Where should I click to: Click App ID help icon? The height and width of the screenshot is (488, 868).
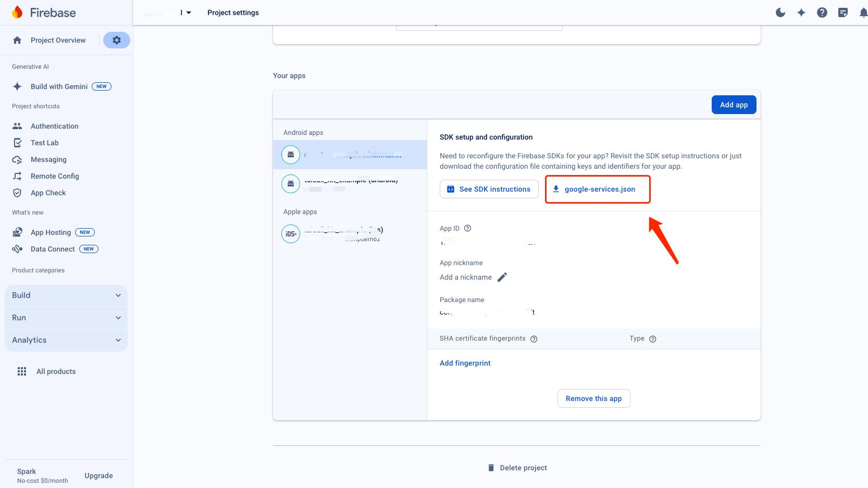(468, 228)
